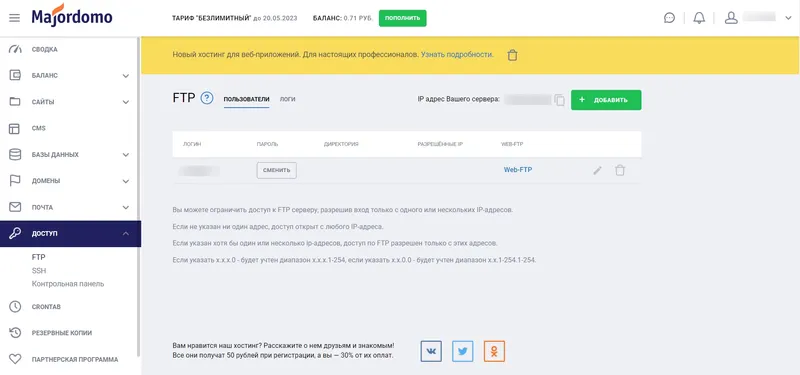Viewport: 800px width, 375px height.
Task: Expand the Баланс menu chevron
Action: tap(126, 76)
